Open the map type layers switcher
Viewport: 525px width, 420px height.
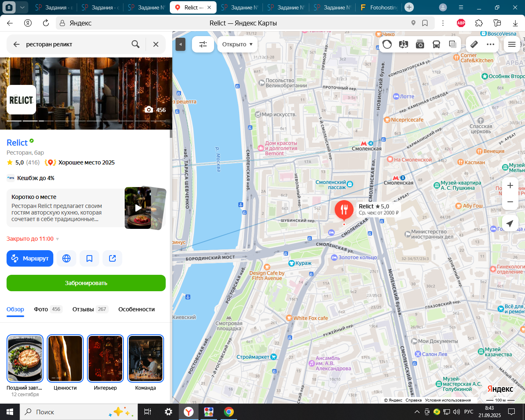(x=453, y=44)
